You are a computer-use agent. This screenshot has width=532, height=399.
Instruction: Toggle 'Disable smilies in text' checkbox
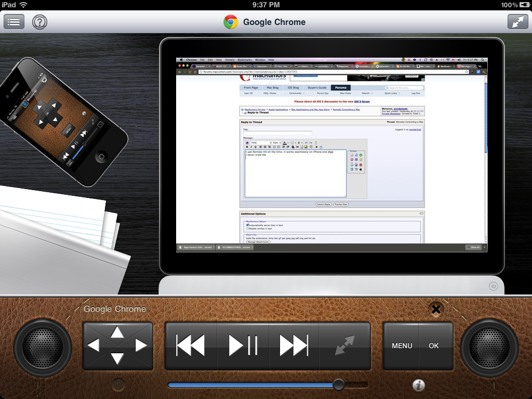[x=247, y=229]
